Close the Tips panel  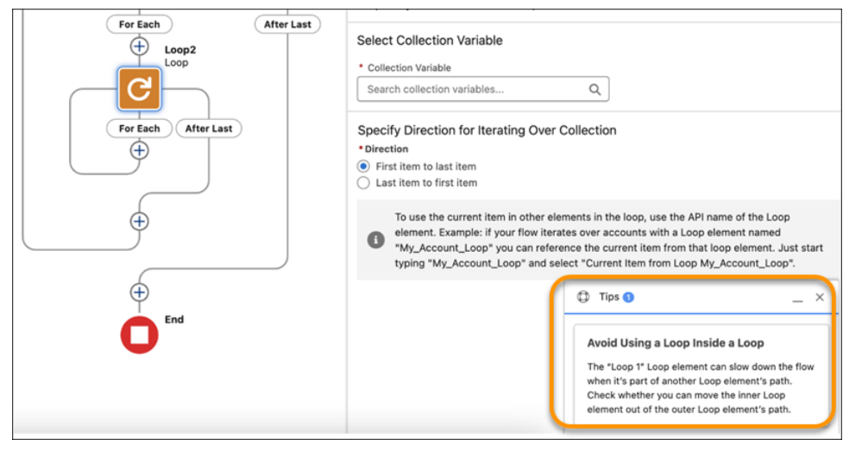pos(820,297)
